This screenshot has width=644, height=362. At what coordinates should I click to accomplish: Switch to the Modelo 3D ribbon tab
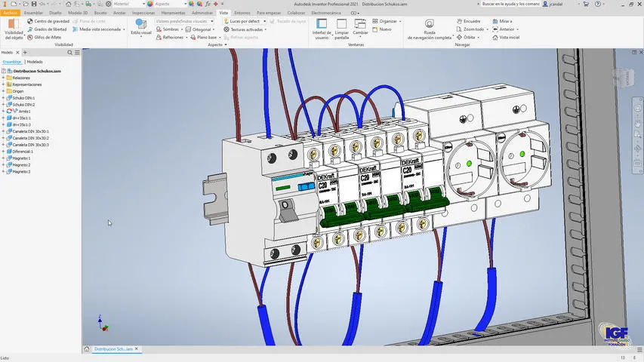pyautogui.click(x=78, y=13)
